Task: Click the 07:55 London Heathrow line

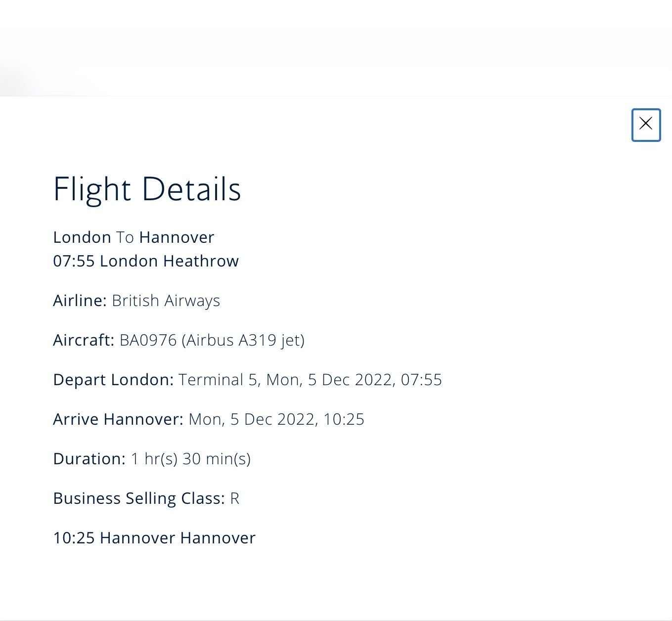Action: point(146,261)
